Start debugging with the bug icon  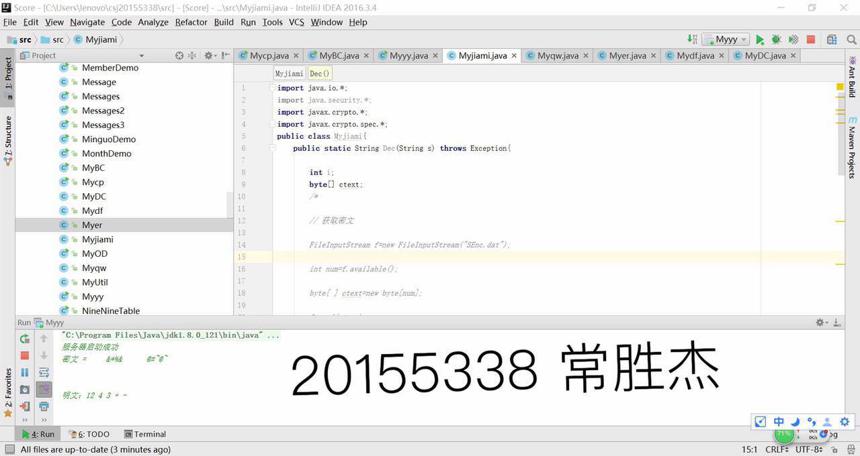pyautogui.click(x=776, y=40)
